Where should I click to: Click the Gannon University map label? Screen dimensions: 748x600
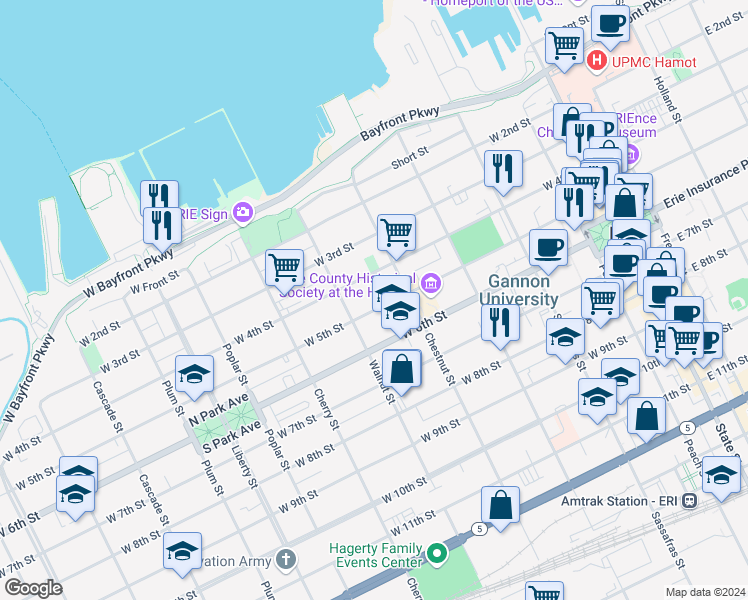click(x=523, y=291)
